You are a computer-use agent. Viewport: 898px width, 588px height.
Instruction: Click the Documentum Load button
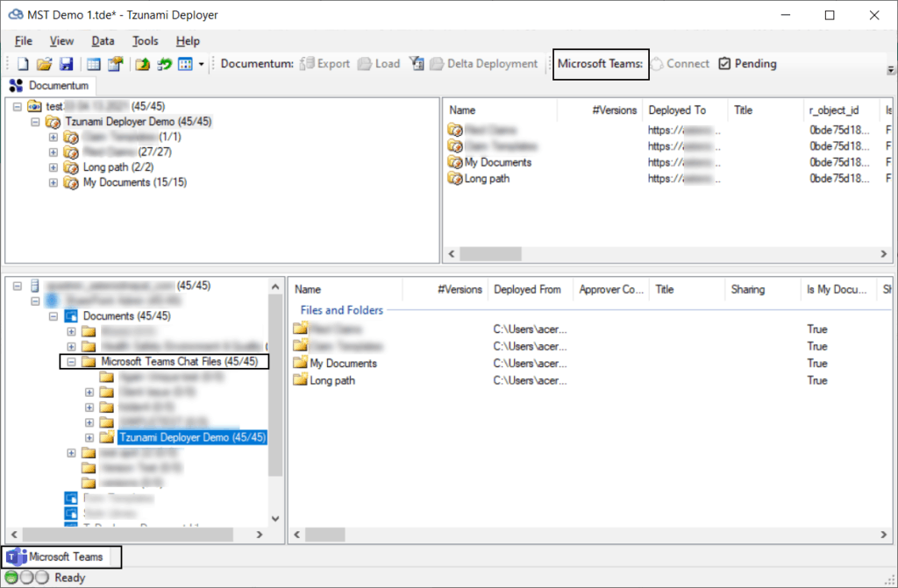coord(379,64)
